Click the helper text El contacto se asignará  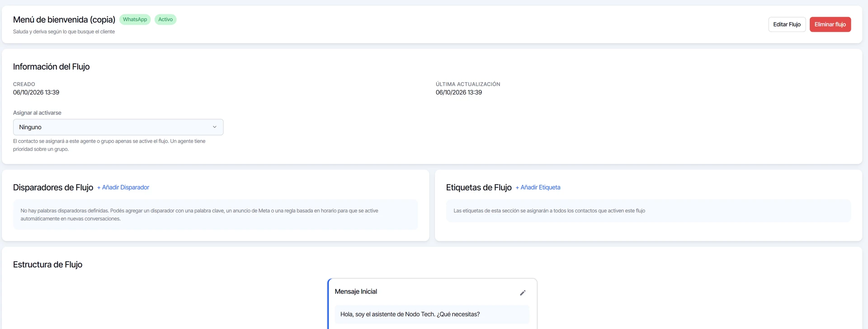(x=109, y=145)
